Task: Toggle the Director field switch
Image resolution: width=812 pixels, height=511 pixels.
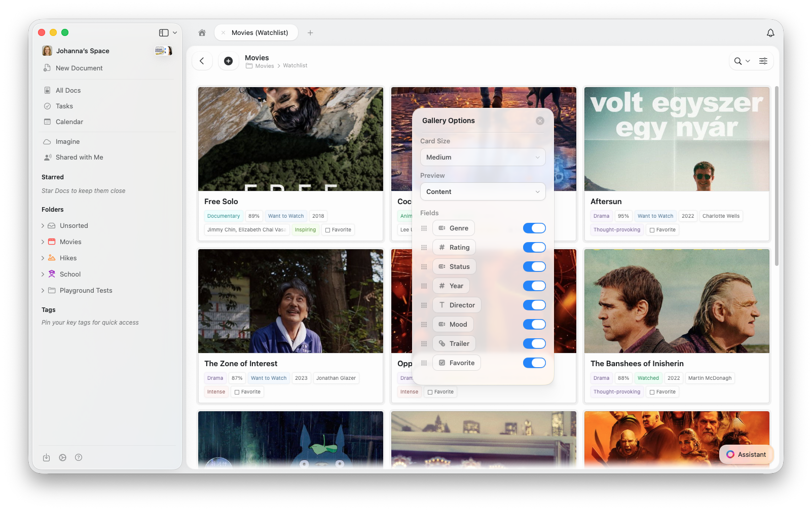Action: (534, 305)
